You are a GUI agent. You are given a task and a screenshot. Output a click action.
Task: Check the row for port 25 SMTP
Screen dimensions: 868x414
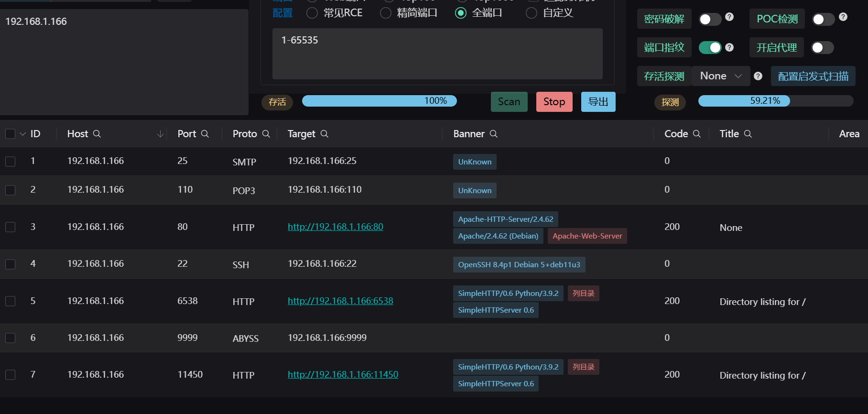(x=10, y=162)
